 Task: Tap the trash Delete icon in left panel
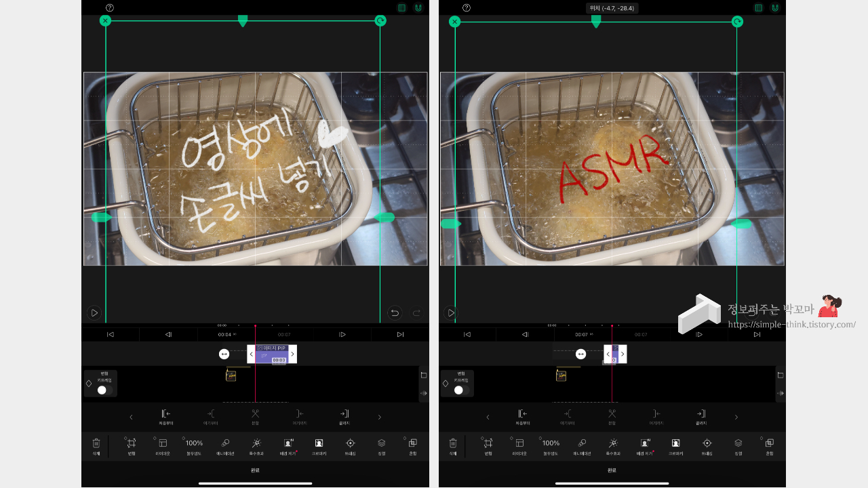coord(96,446)
